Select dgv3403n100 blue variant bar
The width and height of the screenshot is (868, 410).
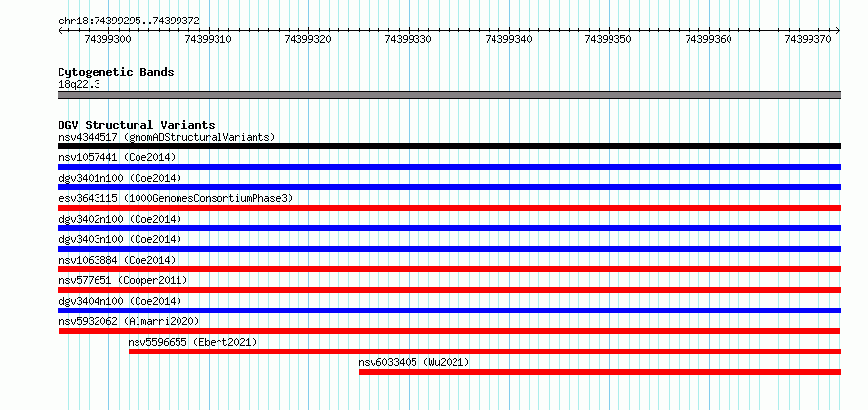(x=449, y=249)
